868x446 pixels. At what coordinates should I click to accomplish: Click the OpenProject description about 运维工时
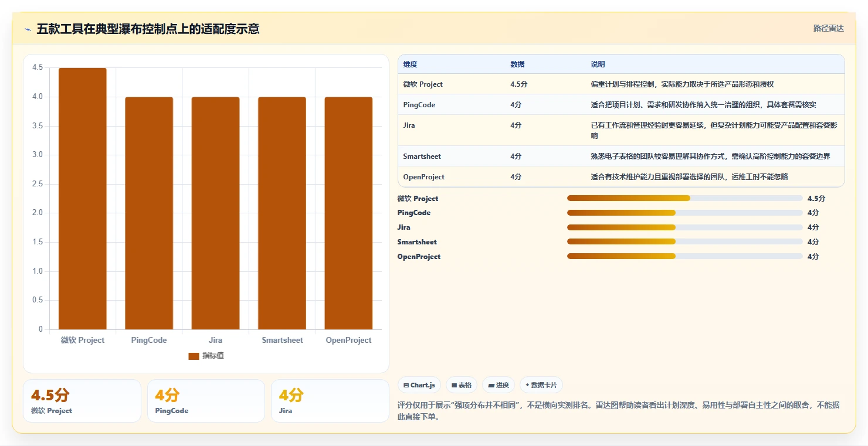pos(689,177)
